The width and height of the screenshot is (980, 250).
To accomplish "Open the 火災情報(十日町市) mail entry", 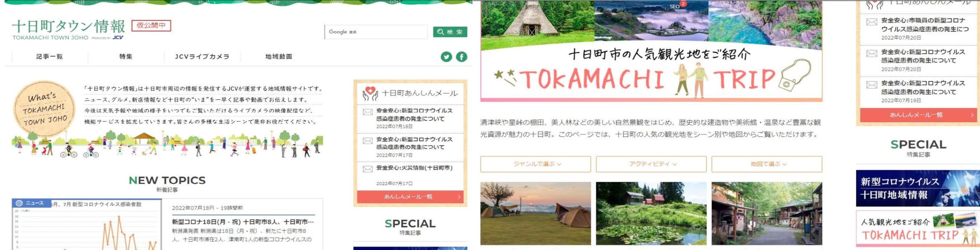I will 414,168.
